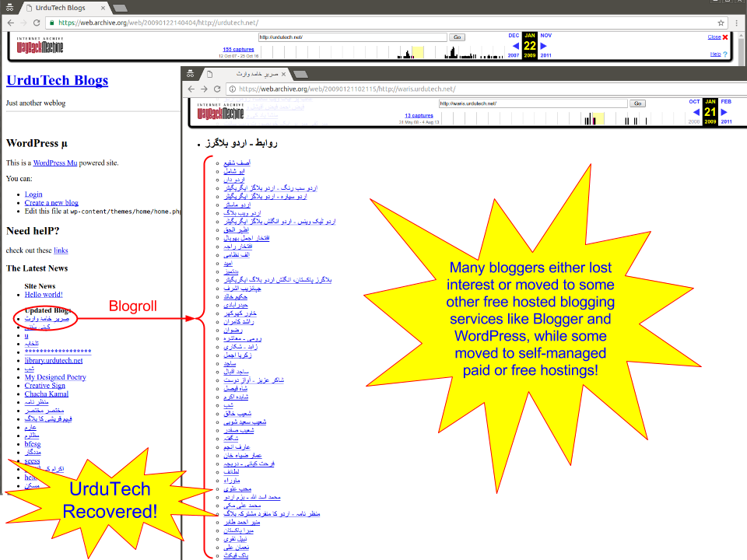Image resolution: width=747 pixels, height=560 pixels.
Task: Close the UrduTech Blogs tab
Action: (x=103, y=8)
